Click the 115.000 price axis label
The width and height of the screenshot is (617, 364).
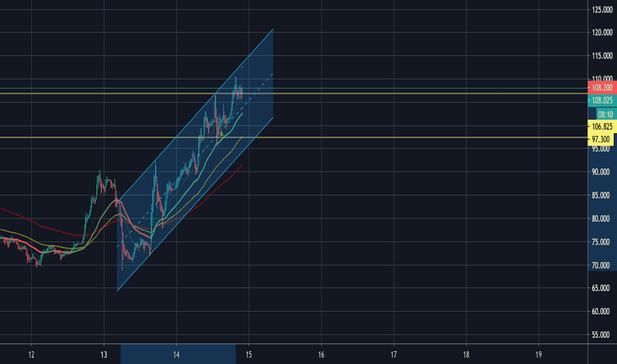(x=602, y=56)
